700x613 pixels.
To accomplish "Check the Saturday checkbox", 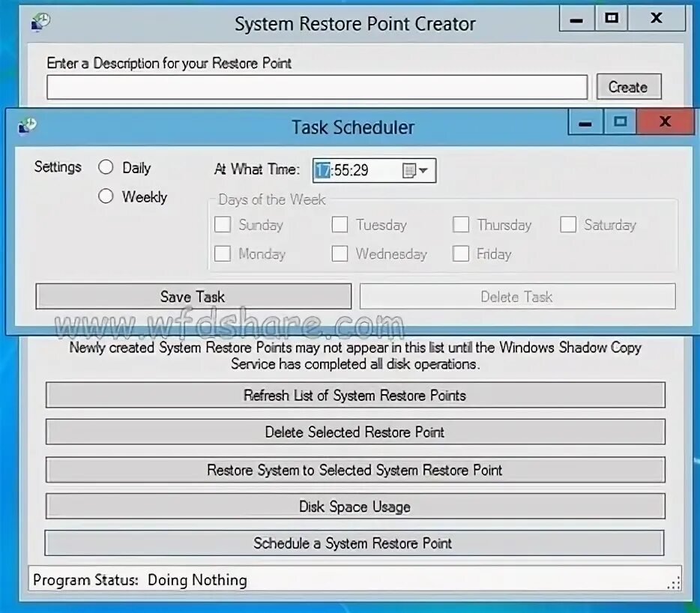I will 568,225.
